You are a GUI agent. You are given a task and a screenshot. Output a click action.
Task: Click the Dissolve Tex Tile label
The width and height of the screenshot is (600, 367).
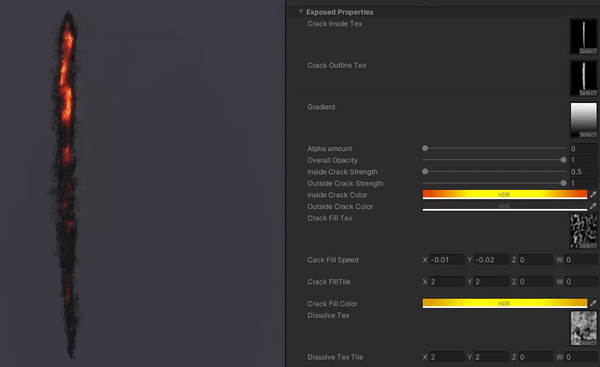335,357
